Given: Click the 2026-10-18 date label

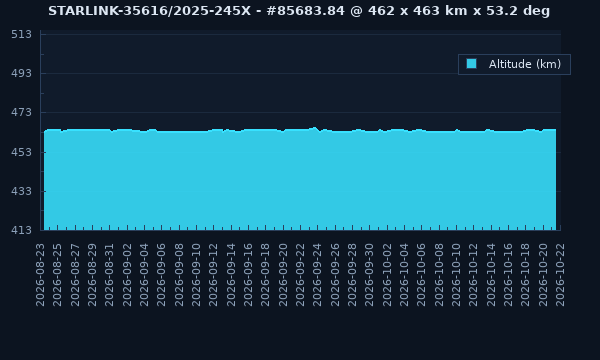Looking at the screenshot, I should (x=526, y=275).
